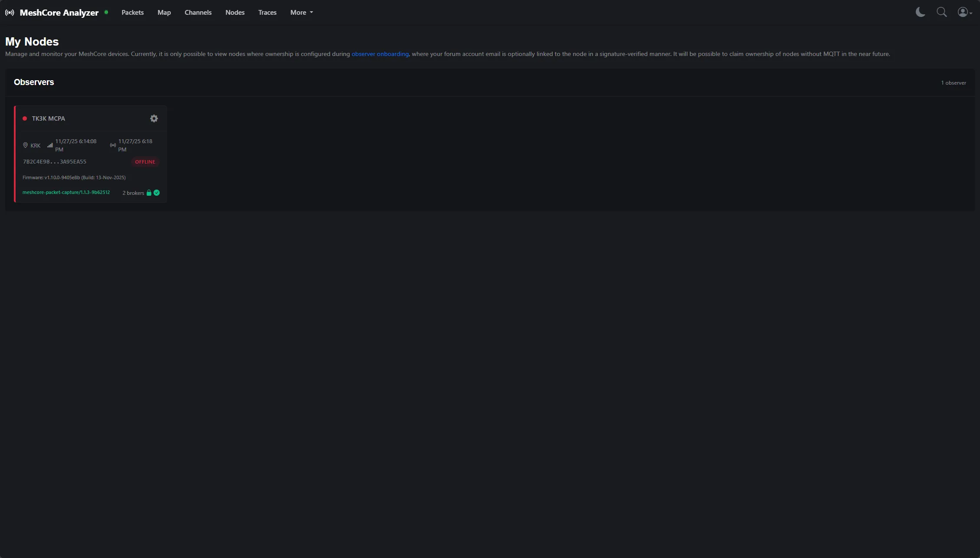Click the dark mode moon icon
This screenshot has height=558, width=980.
coord(920,12)
